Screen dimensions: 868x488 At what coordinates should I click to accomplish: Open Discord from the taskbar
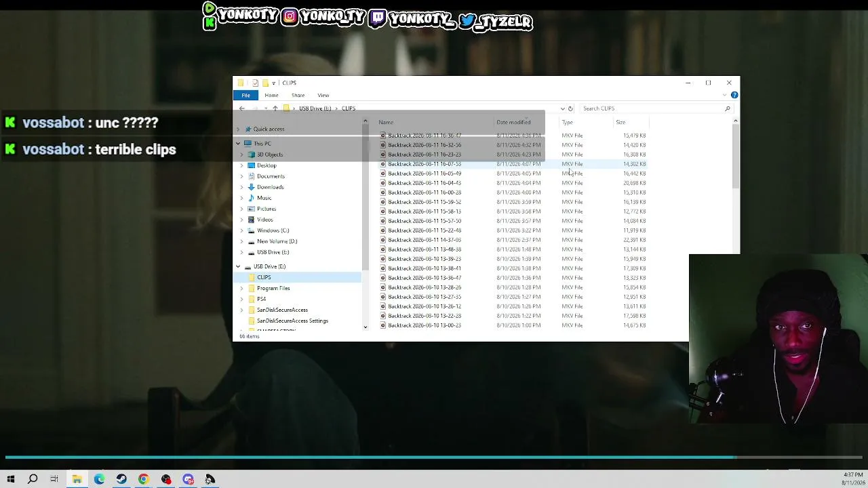click(188, 479)
